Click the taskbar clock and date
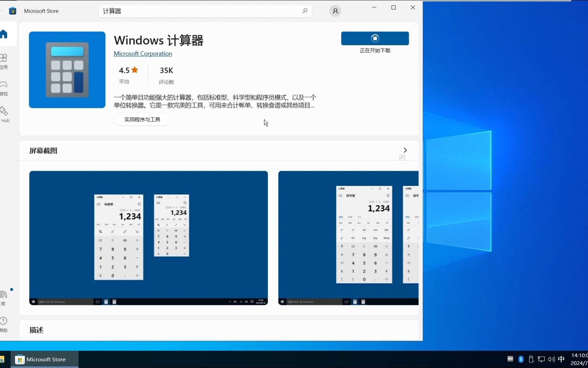Image resolution: width=588 pixels, height=368 pixels. (579, 359)
